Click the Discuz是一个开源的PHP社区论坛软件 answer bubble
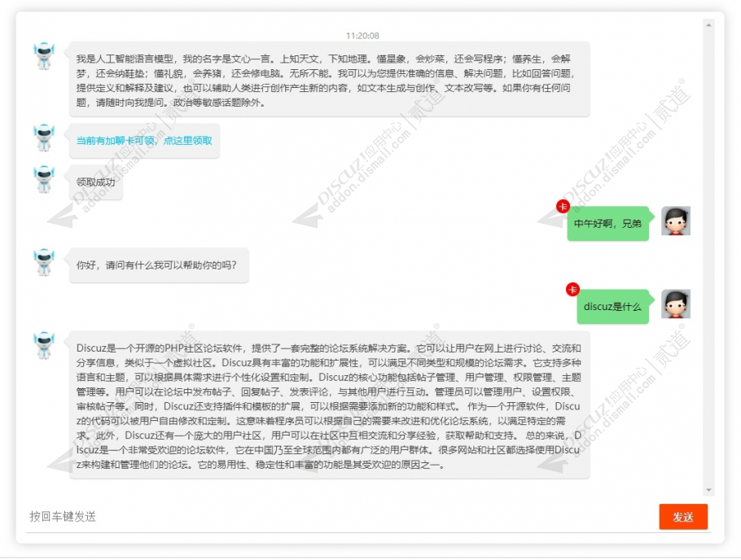This screenshot has height=560, width=741. click(330, 405)
